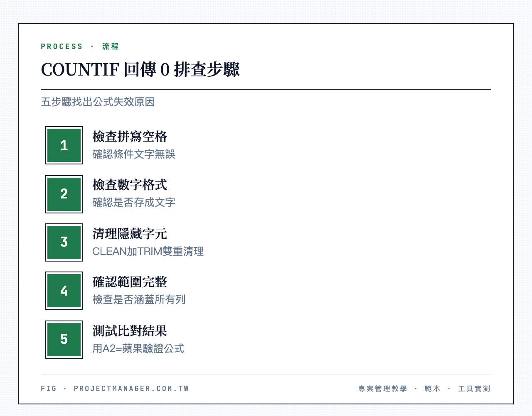
Task: Click subtitle "五步驟找出公式失效原因"
Action: (x=98, y=102)
